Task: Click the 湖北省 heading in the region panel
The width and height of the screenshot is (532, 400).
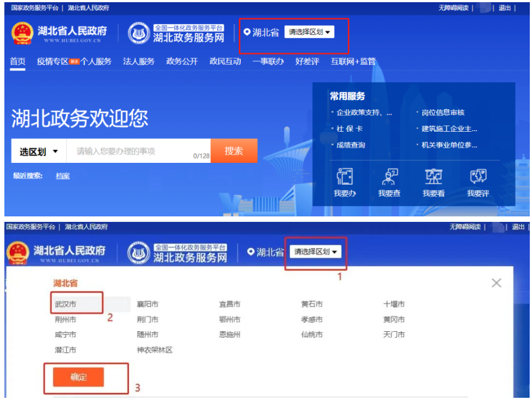Action: (65, 283)
